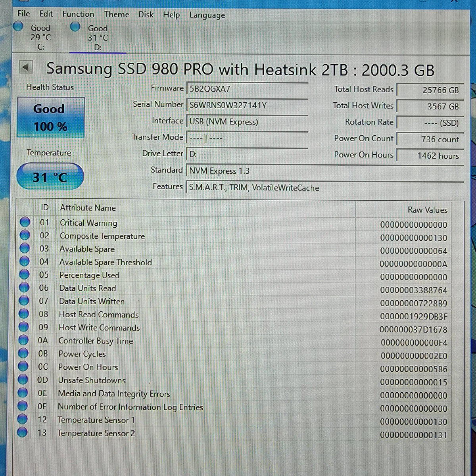Click the status orb for Media and Data Integrity Errors
The width and height of the screenshot is (476, 476).
click(x=23, y=393)
